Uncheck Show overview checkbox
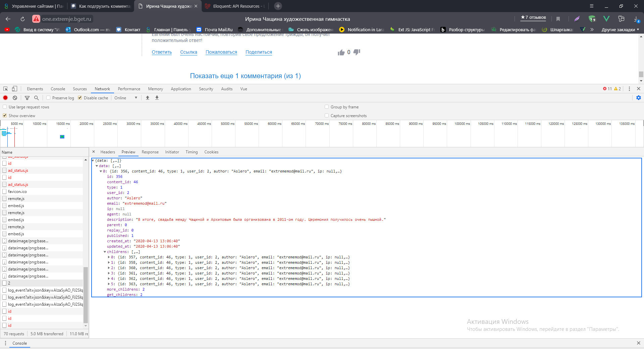This screenshot has height=349, width=644. click(x=5, y=115)
